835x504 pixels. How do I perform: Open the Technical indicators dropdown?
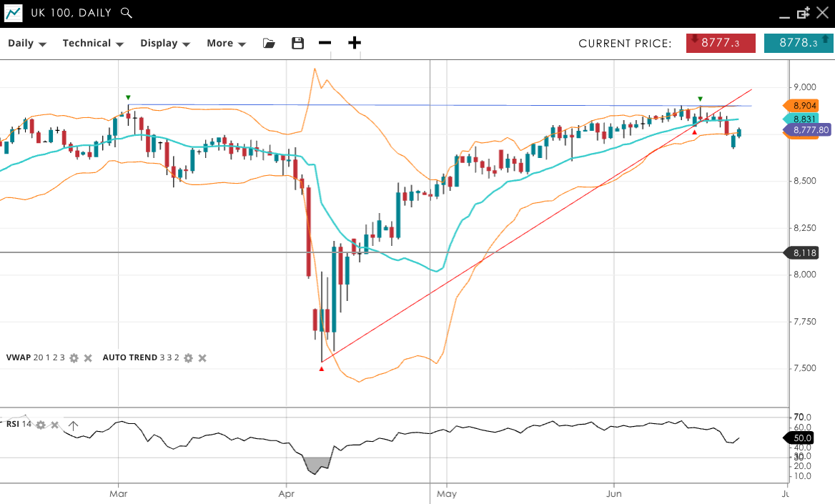click(93, 43)
